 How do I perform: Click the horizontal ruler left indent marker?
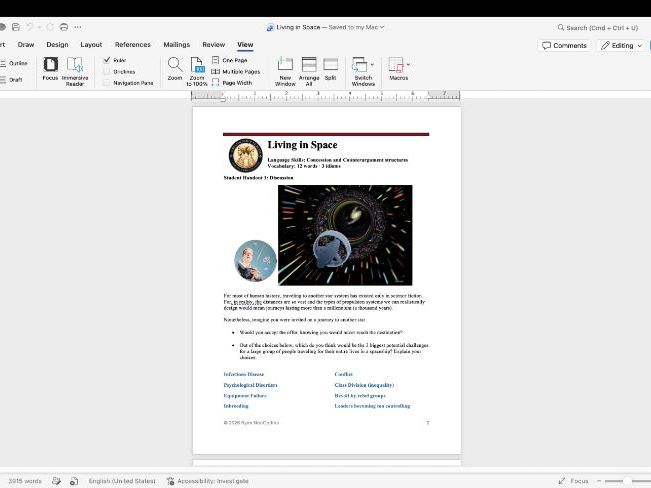click(223, 98)
